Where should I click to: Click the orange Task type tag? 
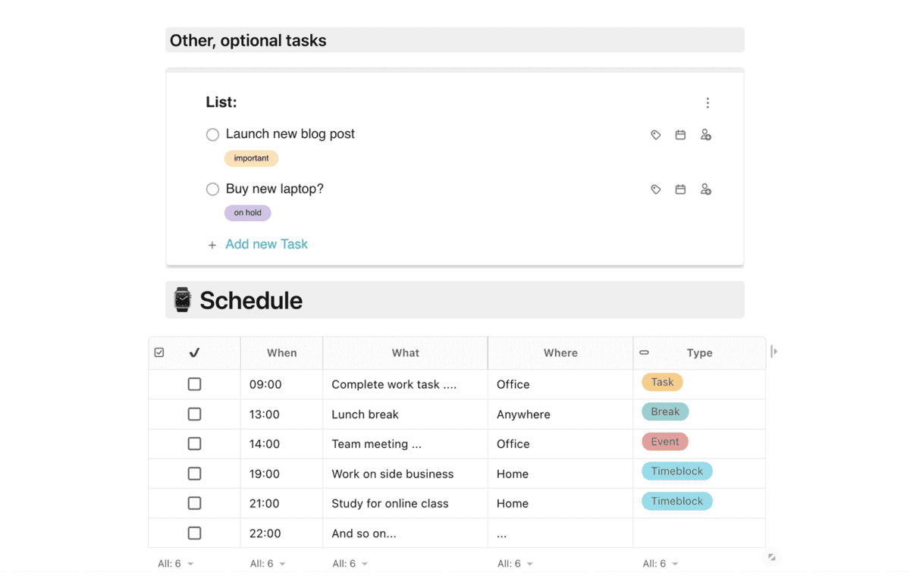pyautogui.click(x=662, y=382)
